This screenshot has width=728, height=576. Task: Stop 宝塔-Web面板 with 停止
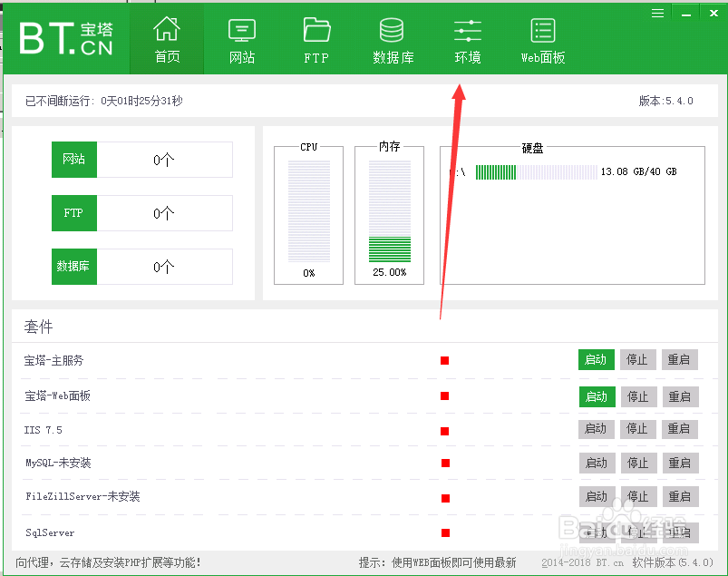click(x=639, y=396)
